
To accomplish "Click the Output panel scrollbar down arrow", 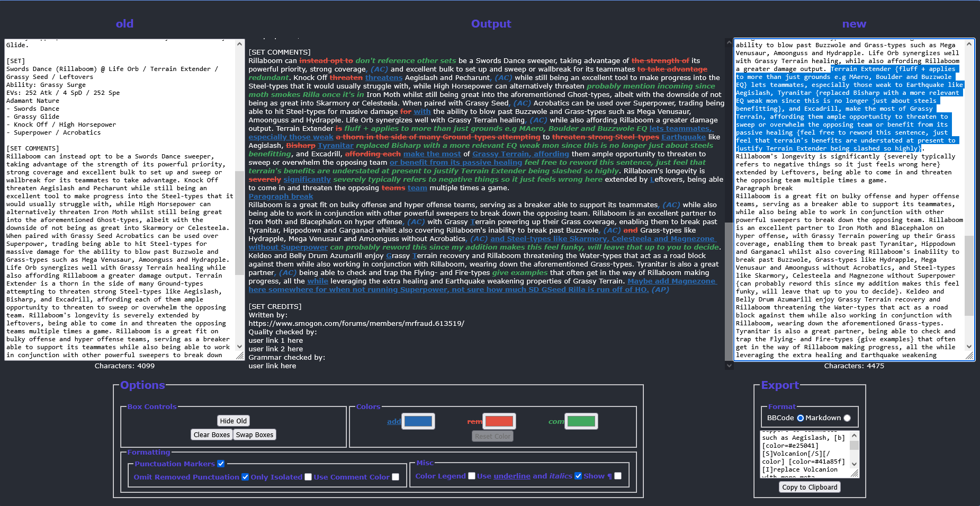I will point(729,365).
